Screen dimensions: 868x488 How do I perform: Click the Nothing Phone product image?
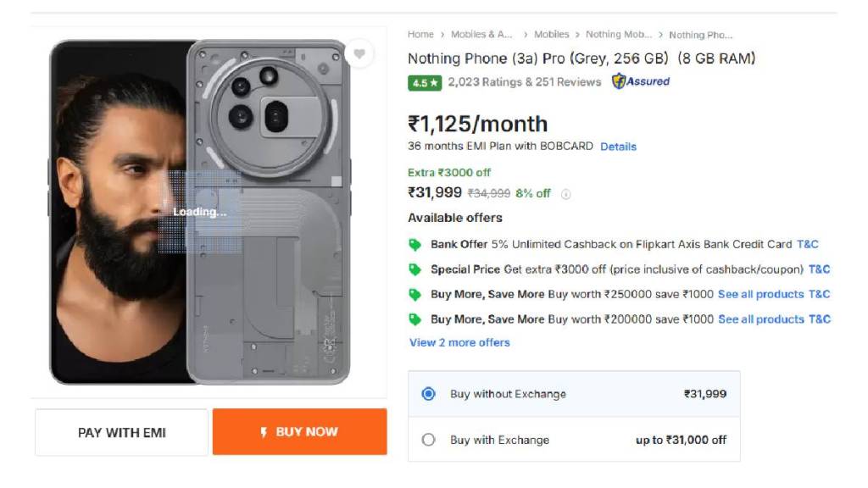(200, 212)
